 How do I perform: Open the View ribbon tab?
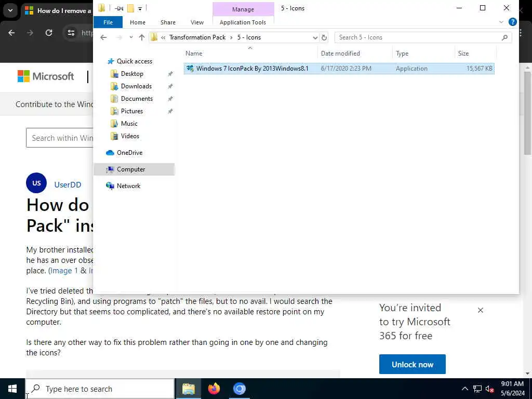pos(197,22)
